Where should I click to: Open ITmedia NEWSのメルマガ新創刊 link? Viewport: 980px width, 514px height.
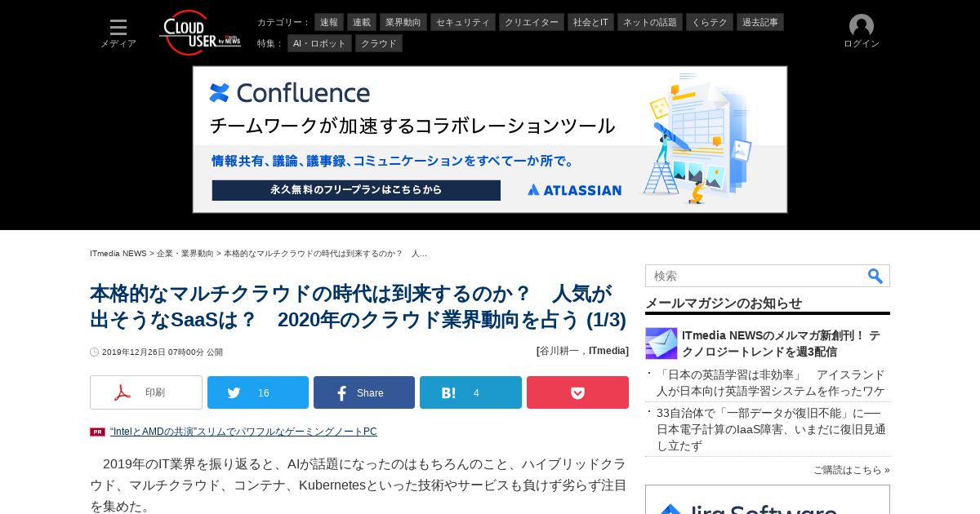coord(781,343)
